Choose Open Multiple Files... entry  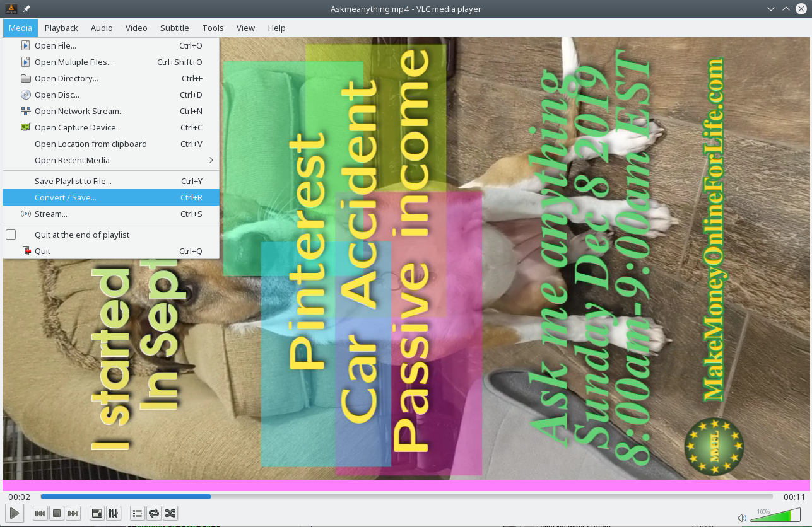(x=111, y=62)
